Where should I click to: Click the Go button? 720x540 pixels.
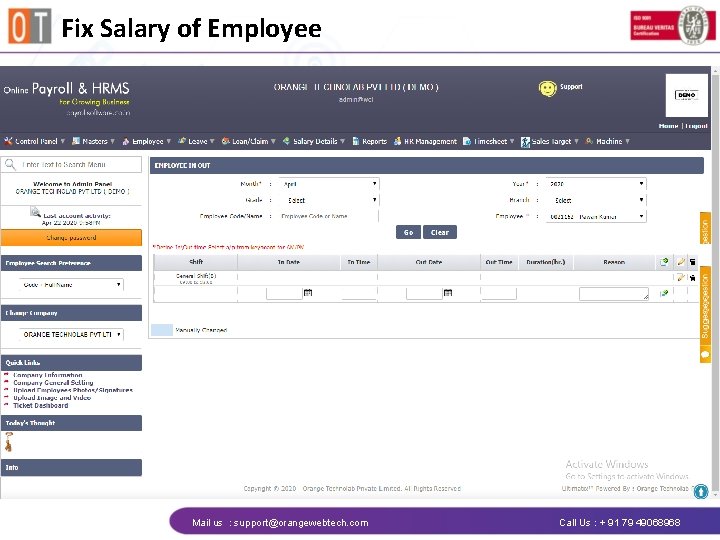[408, 232]
